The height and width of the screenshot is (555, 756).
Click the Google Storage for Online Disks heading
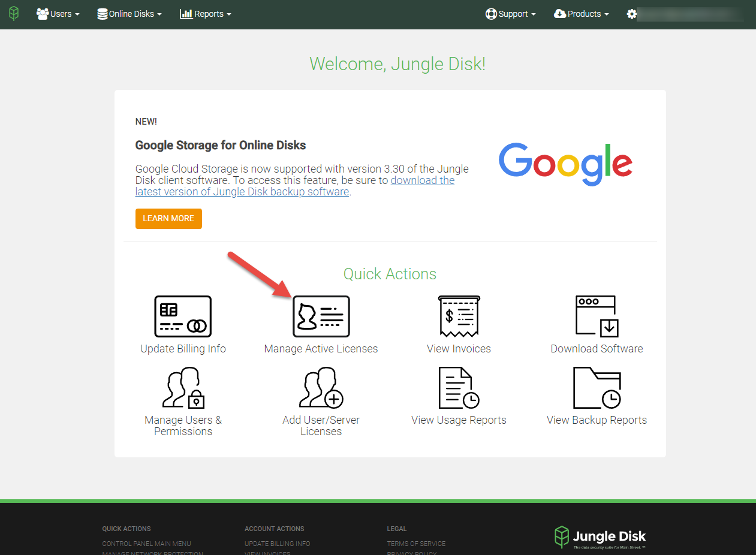(221, 145)
